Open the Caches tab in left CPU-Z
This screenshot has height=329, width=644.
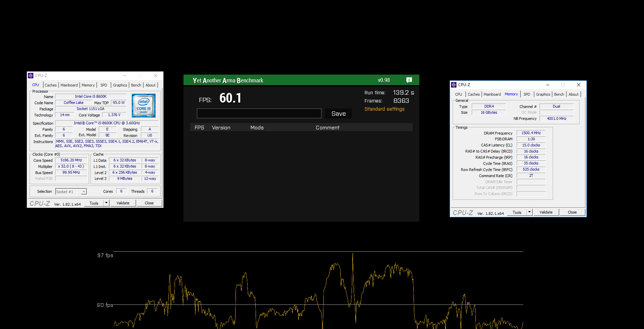(51, 85)
